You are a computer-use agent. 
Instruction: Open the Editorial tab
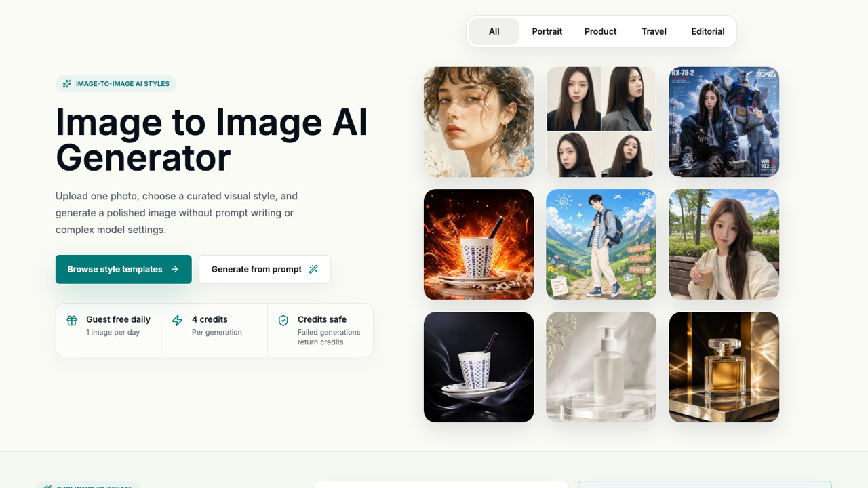[x=708, y=31]
